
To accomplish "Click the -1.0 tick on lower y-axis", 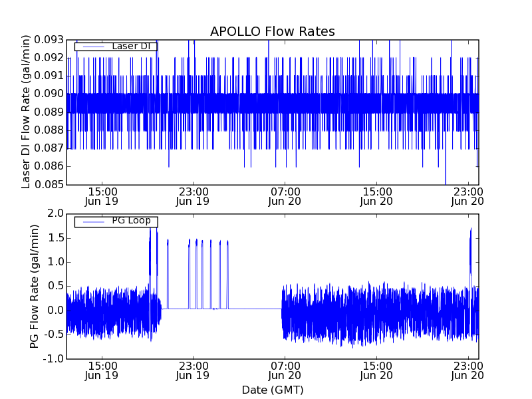I will (x=53, y=359).
